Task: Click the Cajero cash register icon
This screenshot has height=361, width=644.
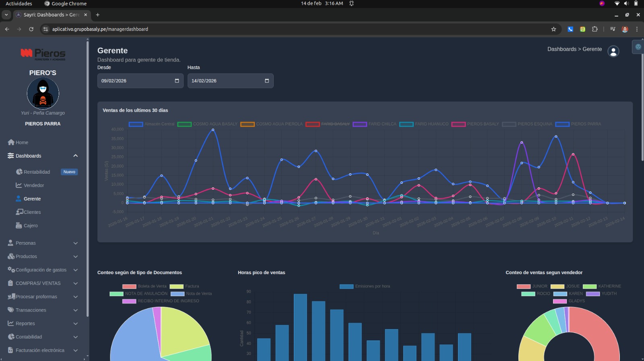Action: (19, 226)
